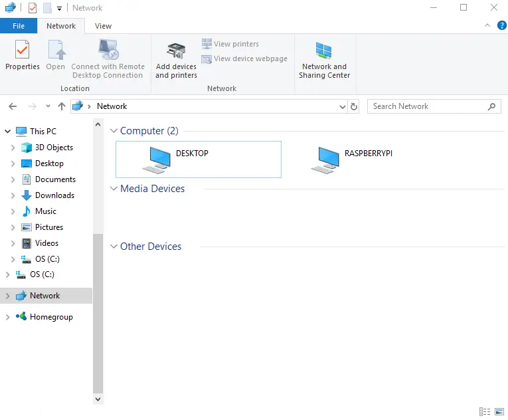Viewport: 508px width, 420px height.
Task: Minimize the ribbon with the caret
Action: [487, 25]
